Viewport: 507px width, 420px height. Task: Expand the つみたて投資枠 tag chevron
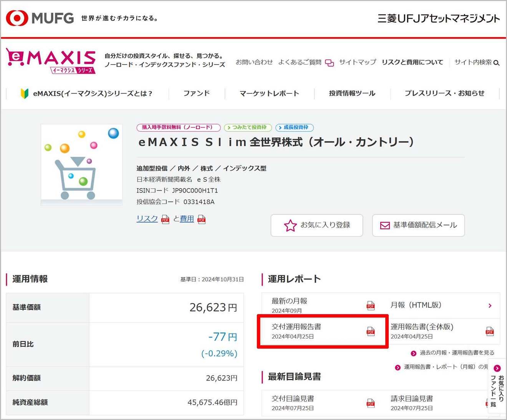(x=229, y=128)
